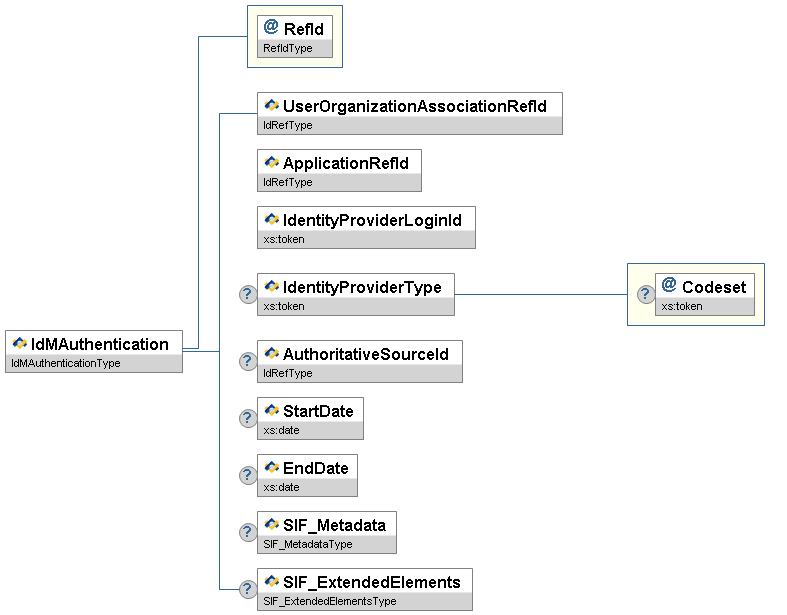Viewport: 787px width, 615px height.
Task: Select the IdentityProviderLoginId element
Action: (x=372, y=220)
